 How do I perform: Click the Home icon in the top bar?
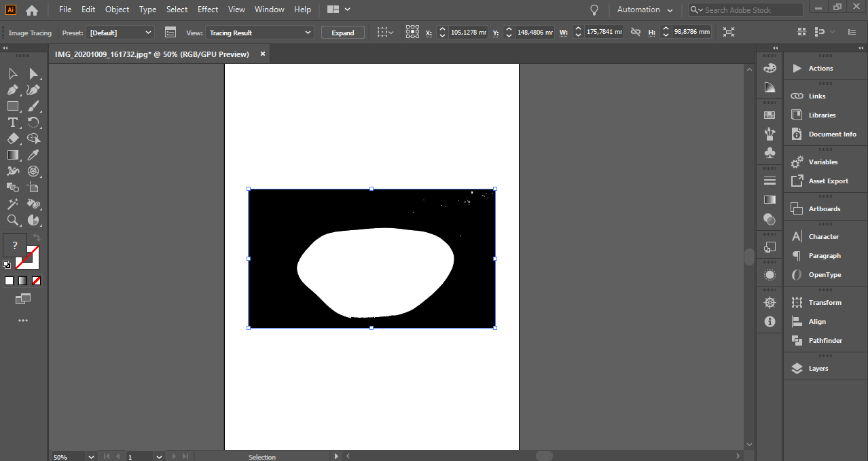click(32, 10)
